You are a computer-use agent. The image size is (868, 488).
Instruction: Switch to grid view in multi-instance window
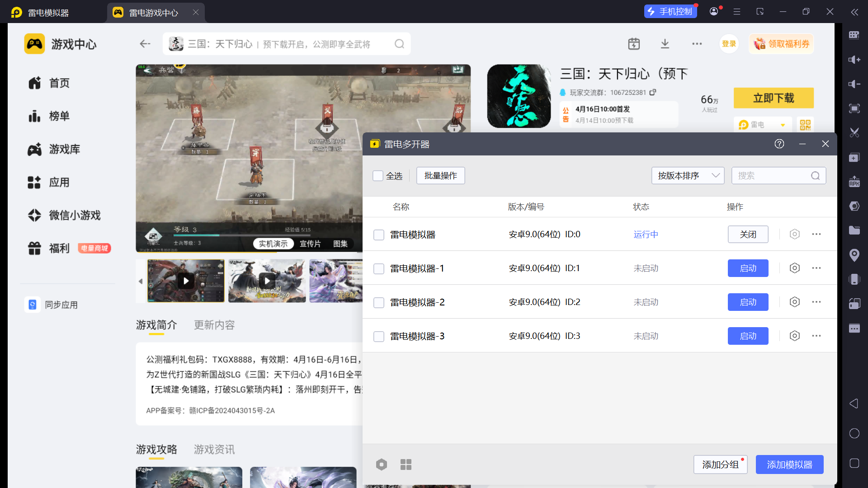click(x=406, y=465)
